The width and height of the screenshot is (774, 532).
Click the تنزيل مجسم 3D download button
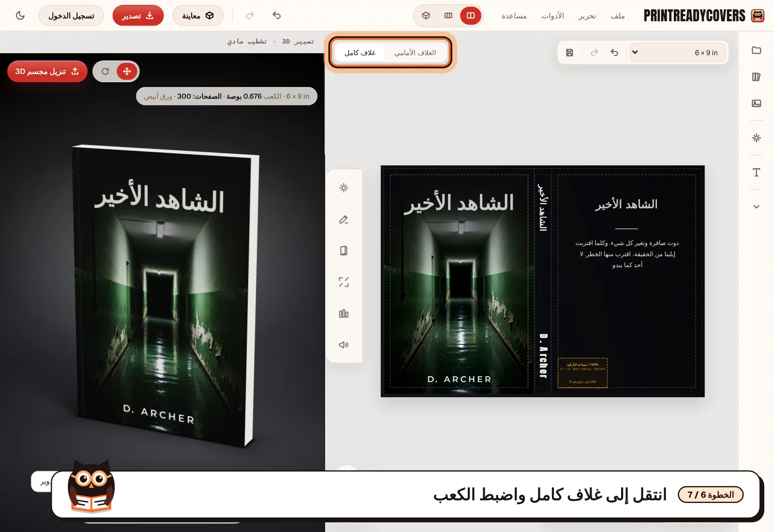click(47, 72)
